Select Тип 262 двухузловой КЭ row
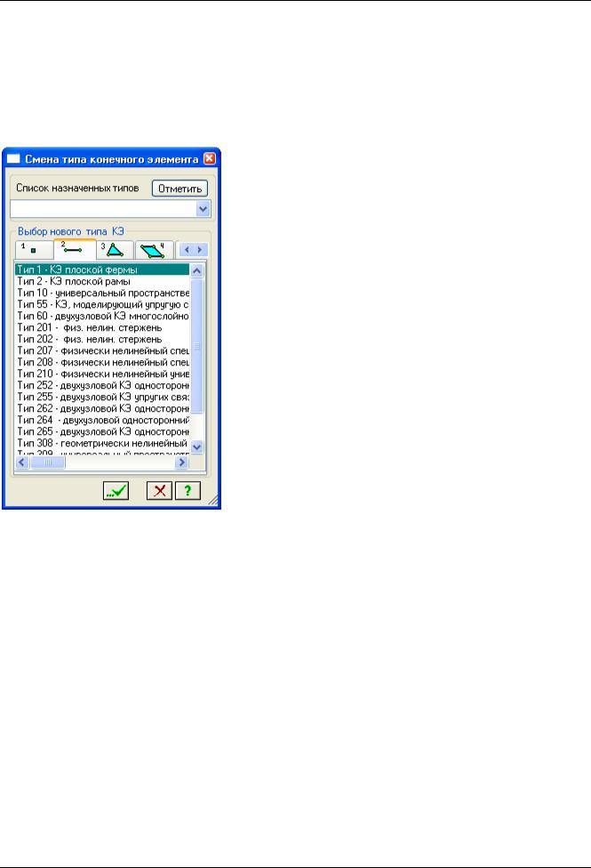Screen dimensions: 591x868 click(102, 408)
